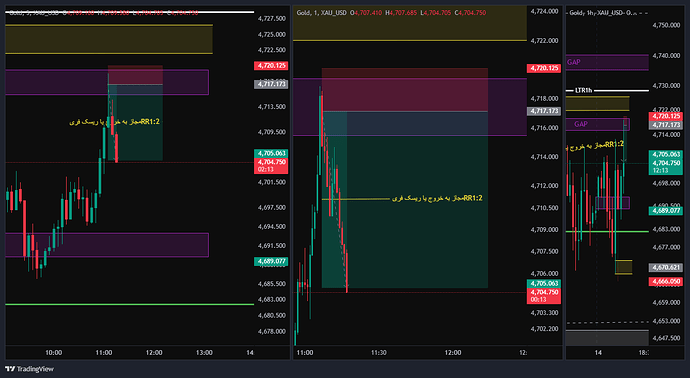Screen dimensions: 690x378
Task: Click the 4,702.200 price axis label
Action: point(545,329)
